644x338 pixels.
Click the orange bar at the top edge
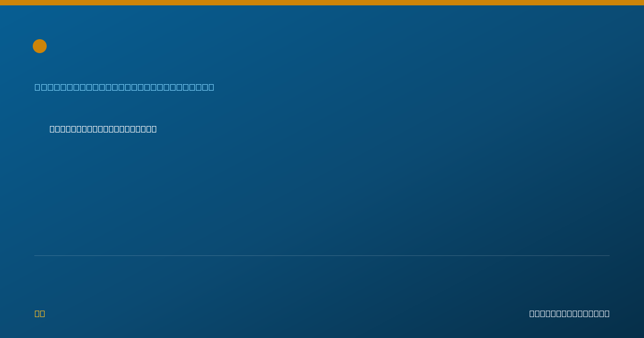click(322, 3)
